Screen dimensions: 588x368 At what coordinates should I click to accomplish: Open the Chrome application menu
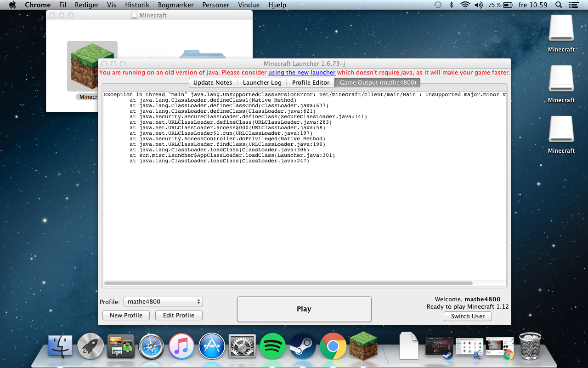pos(38,5)
